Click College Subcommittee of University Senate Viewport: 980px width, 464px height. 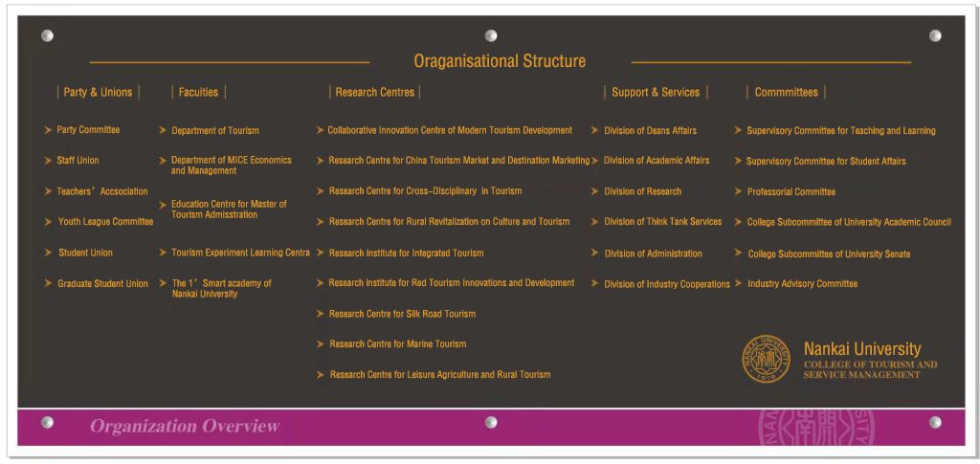[829, 254]
